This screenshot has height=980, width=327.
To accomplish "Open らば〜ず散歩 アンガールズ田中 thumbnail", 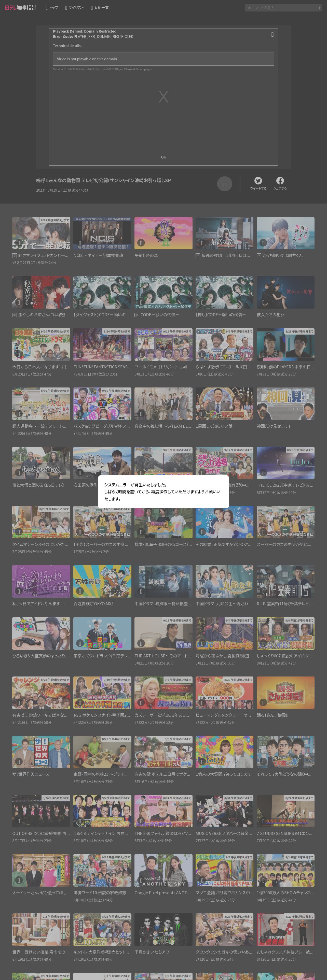I will click(x=224, y=345).
